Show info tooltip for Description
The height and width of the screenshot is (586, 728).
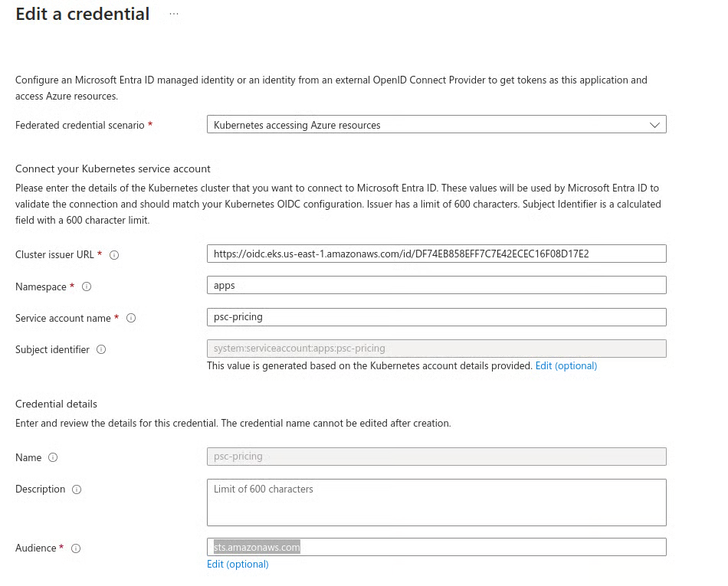click(x=77, y=489)
